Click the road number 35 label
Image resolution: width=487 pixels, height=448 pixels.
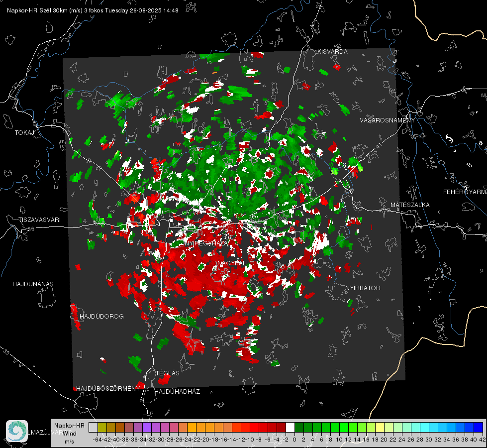6,352
